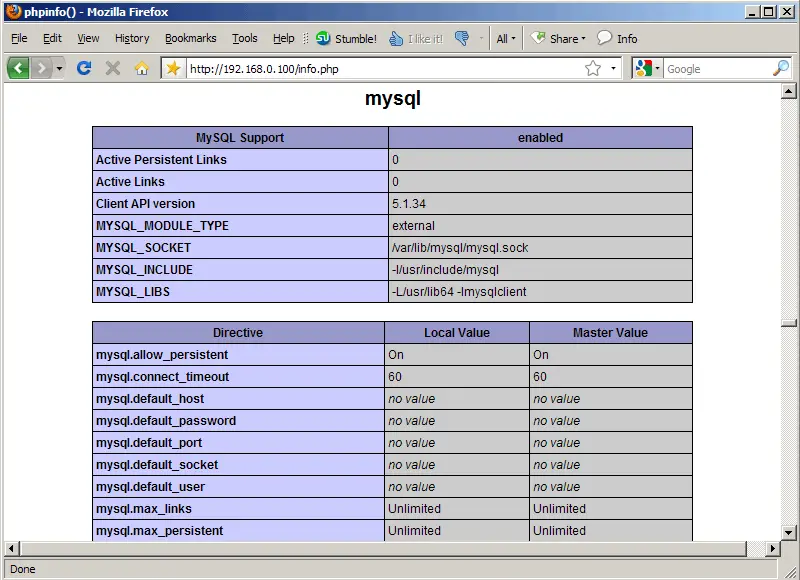Click the search magnifier icon
The width and height of the screenshot is (800, 580).
(x=781, y=68)
